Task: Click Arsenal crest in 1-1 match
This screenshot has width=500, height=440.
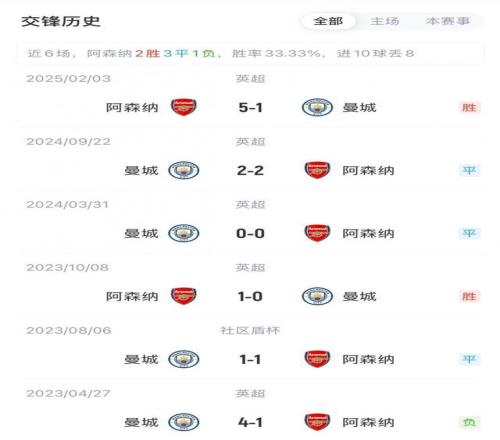Action: pos(317,359)
